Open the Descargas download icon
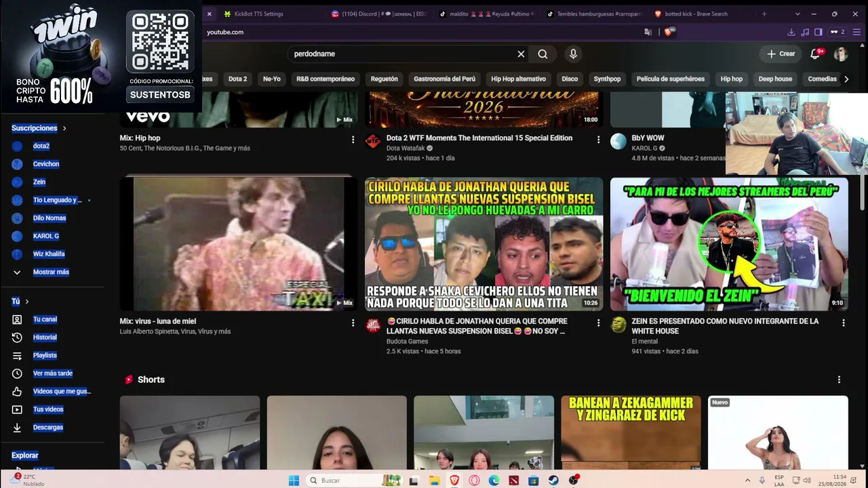 [x=17, y=428]
